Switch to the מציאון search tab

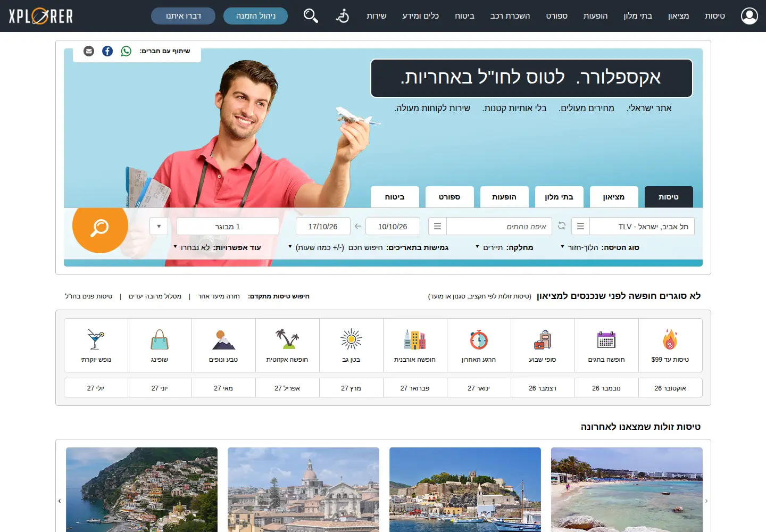614,197
